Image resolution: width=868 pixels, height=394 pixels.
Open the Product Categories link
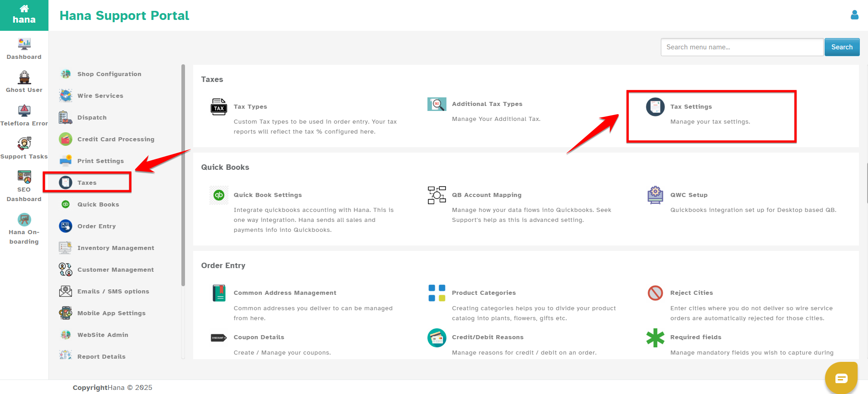(484, 293)
